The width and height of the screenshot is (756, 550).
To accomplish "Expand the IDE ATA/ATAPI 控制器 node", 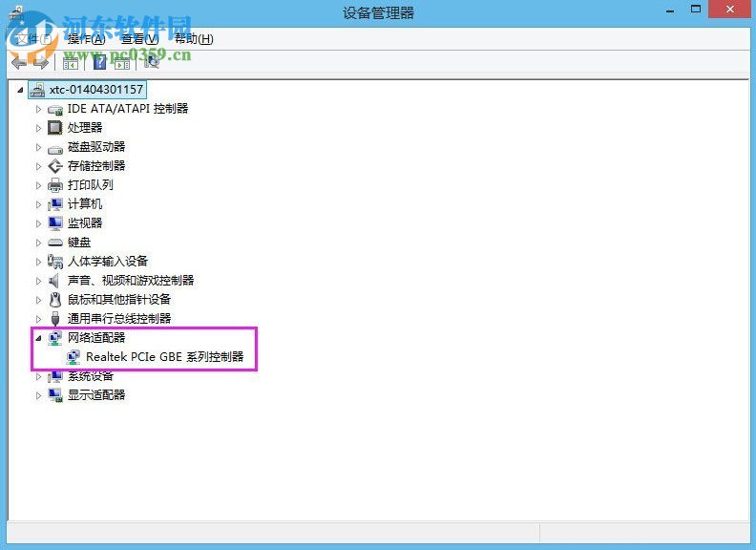I will (38, 109).
